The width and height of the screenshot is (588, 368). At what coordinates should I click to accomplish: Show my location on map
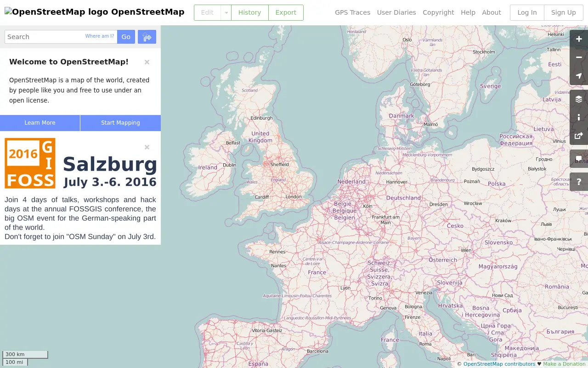579,76
